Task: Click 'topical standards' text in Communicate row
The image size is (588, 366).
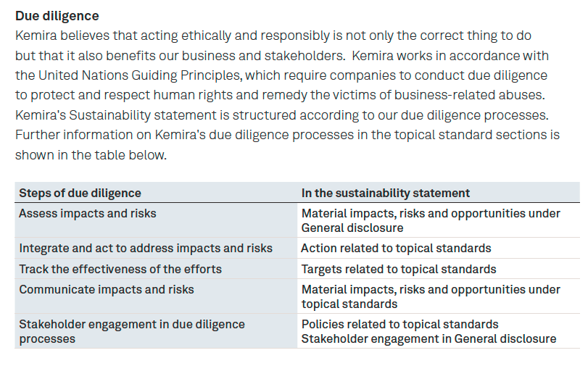Action: (x=349, y=304)
